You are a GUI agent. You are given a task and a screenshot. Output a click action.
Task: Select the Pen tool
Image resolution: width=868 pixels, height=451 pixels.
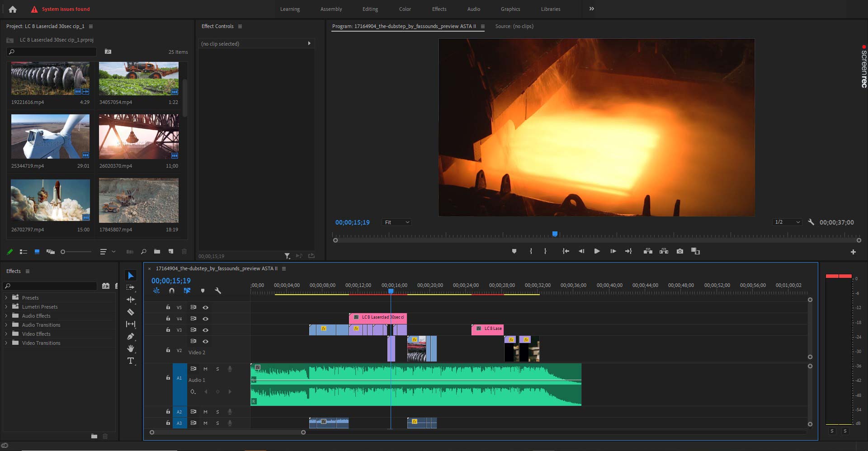pyautogui.click(x=131, y=336)
